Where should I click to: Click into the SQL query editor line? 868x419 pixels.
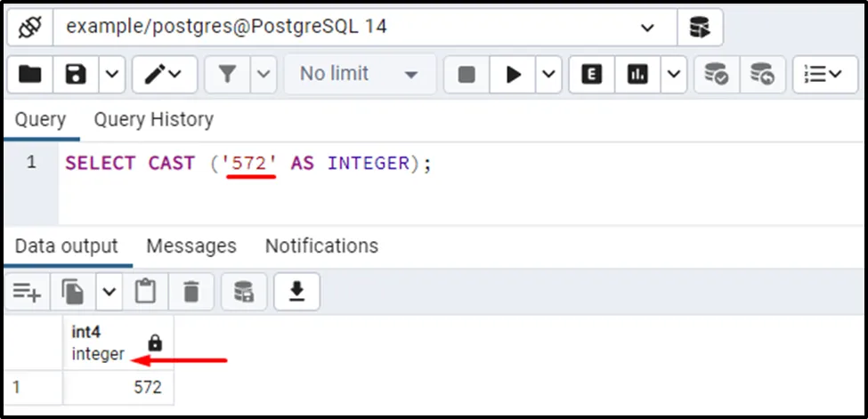(463, 164)
